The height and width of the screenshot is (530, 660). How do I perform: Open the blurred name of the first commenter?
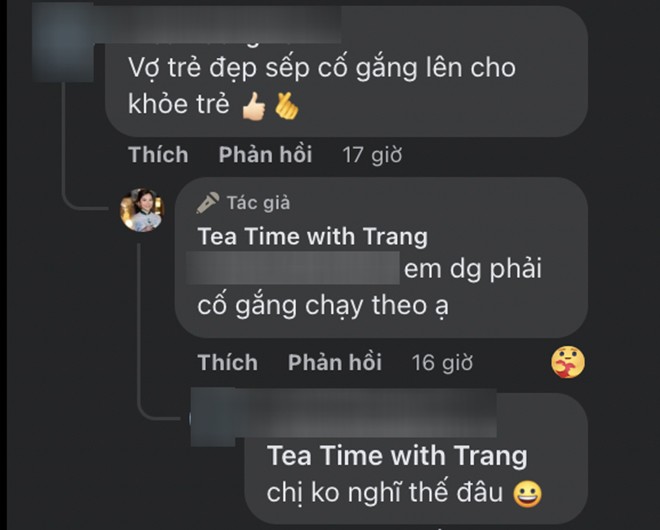(217, 23)
